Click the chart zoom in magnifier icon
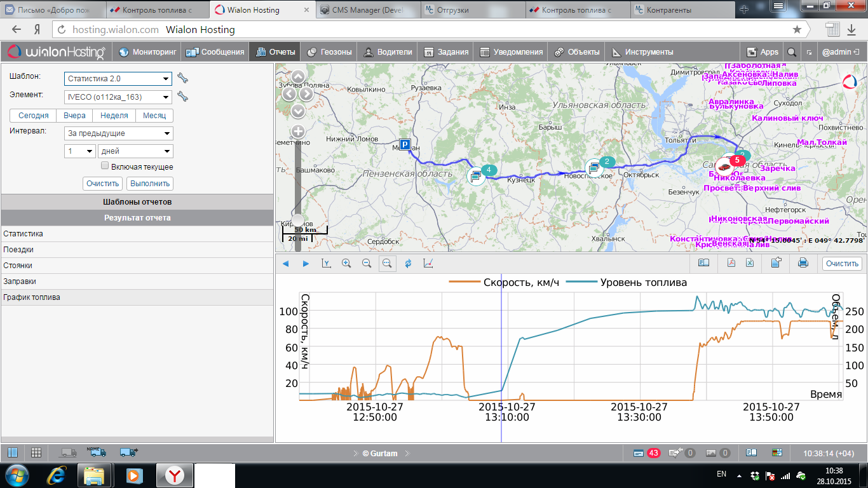This screenshot has width=868, height=488. coord(346,263)
